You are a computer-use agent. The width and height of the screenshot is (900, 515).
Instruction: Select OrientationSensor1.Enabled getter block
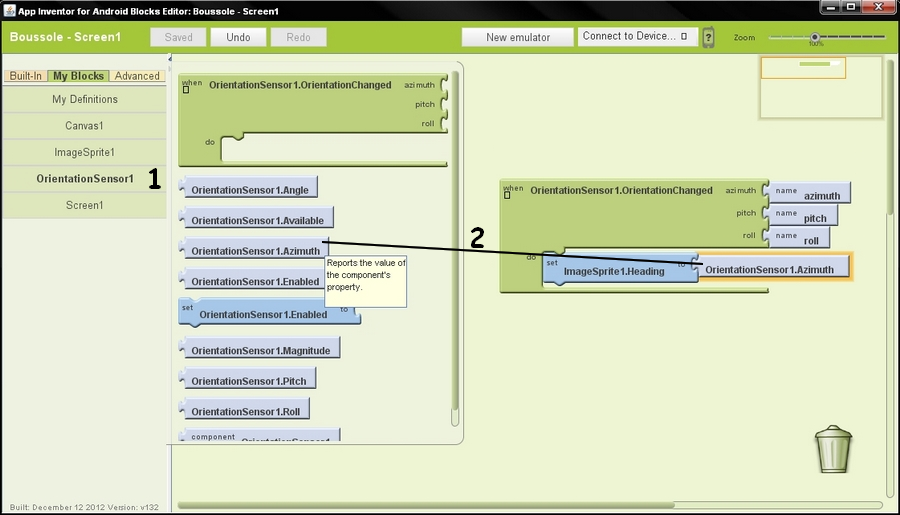(253, 280)
